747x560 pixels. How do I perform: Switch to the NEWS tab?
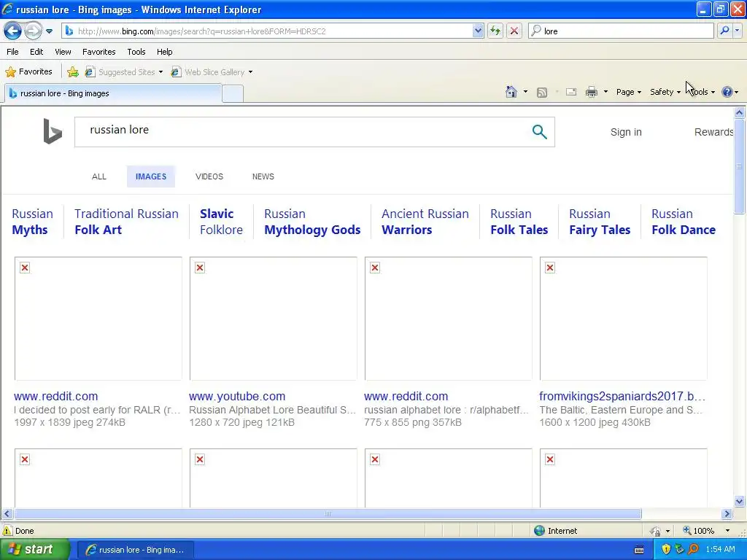(263, 176)
